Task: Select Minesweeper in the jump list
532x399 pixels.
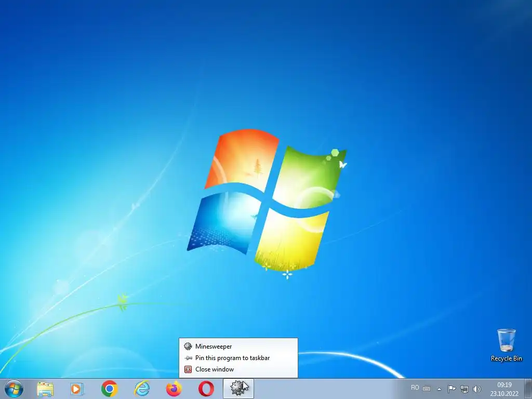Action: 238,347
